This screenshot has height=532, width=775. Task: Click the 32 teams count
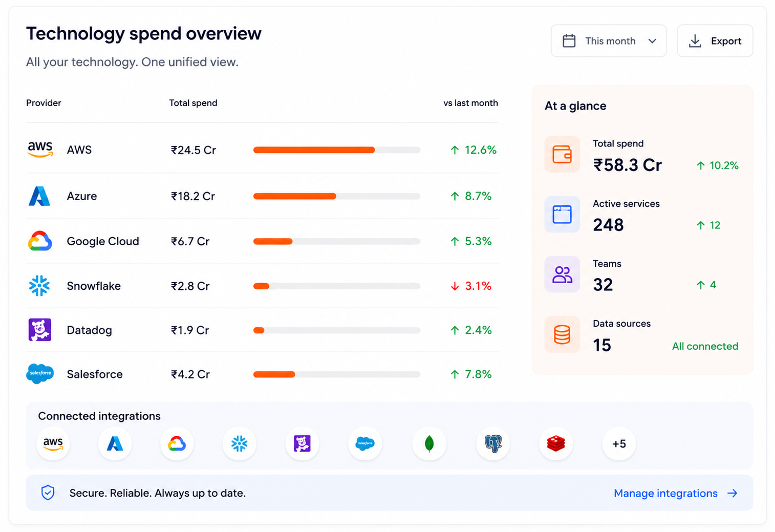click(602, 285)
